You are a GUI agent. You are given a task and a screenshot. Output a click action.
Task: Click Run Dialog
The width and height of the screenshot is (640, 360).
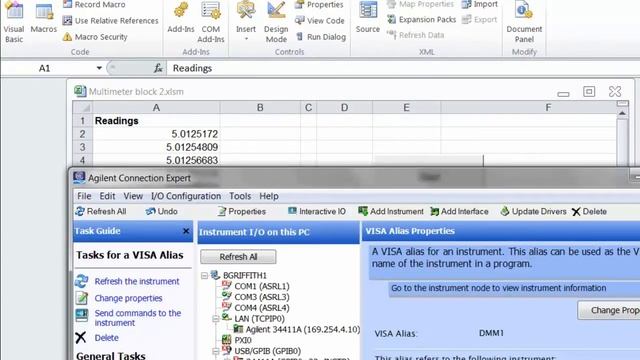(x=321, y=37)
